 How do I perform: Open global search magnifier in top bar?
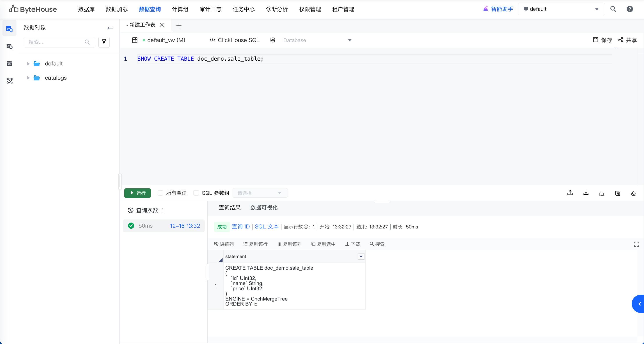613,9
